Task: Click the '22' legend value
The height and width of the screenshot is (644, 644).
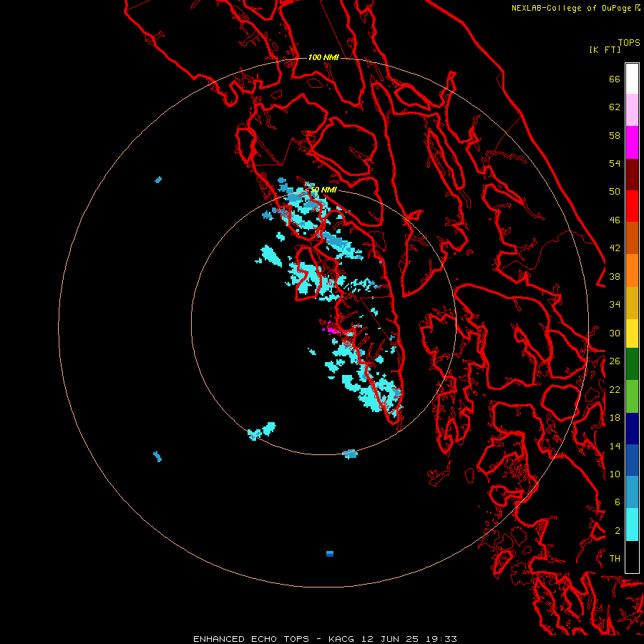Action: pyautogui.click(x=615, y=390)
